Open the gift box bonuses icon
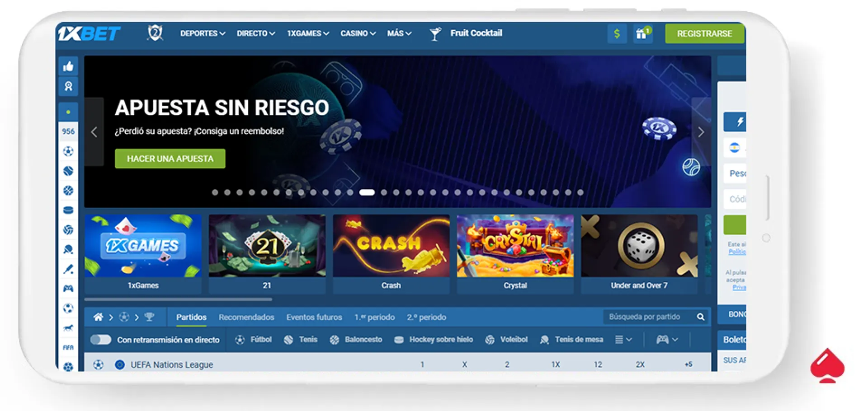Screen dimensions: 868x411 click(x=642, y=33)
